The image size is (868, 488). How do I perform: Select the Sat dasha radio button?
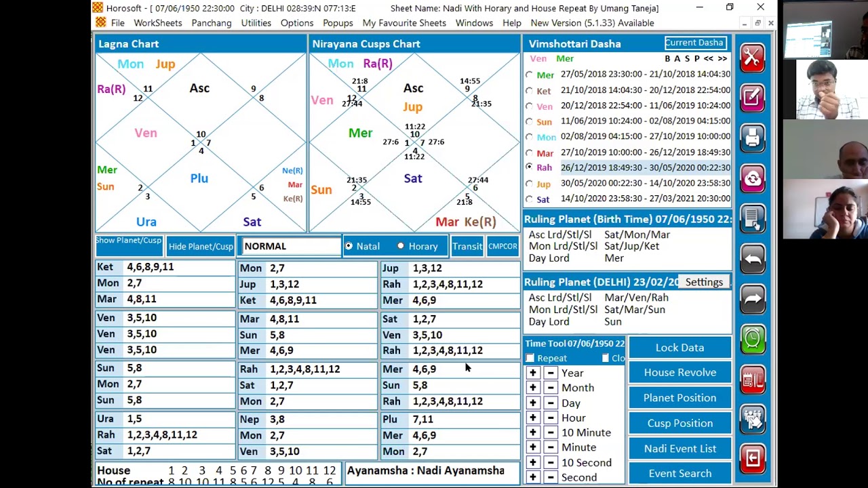(530, 199)
